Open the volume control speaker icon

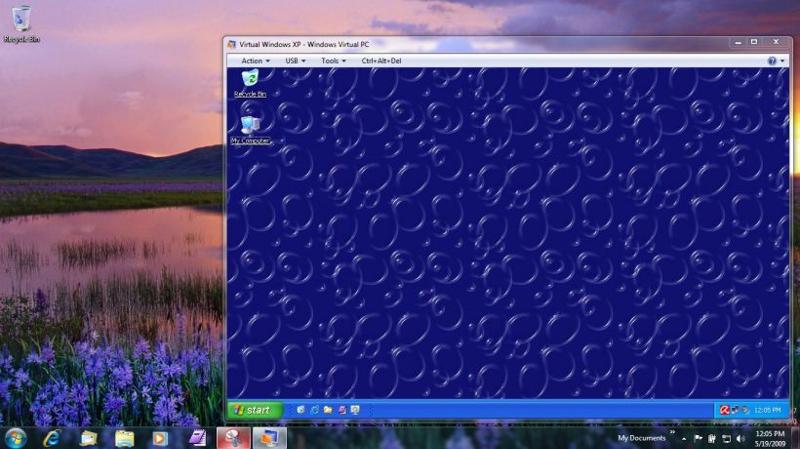tap(740, 438)
